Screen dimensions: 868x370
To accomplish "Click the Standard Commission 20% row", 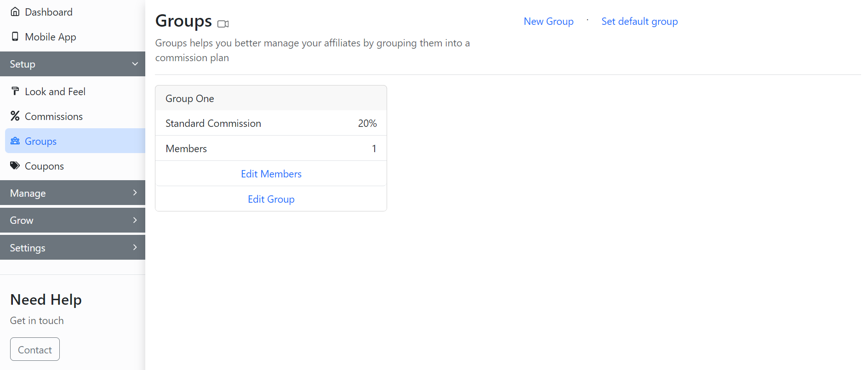I will coord(271,123).
